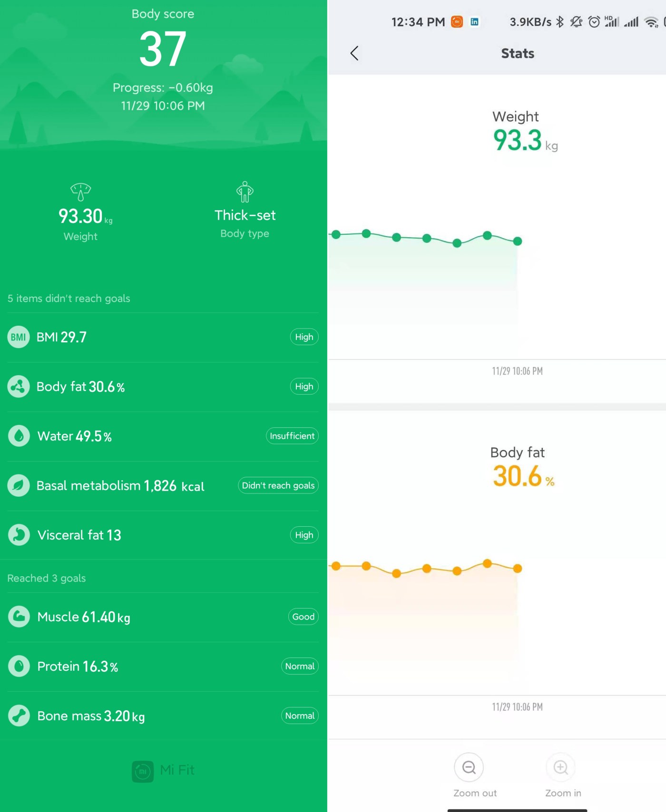The image size is (666, 812).
Task: Tap the Body type figure icon
Action: [245, 192]
